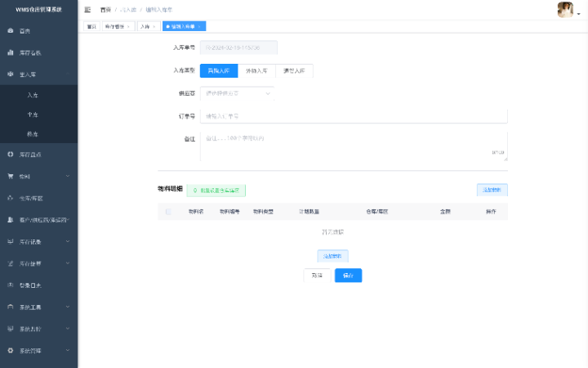The width and height of the screenshot is (588, 368).
Task: Click the 仓库/库区 sidebar icon
Action: click(11, 198)
